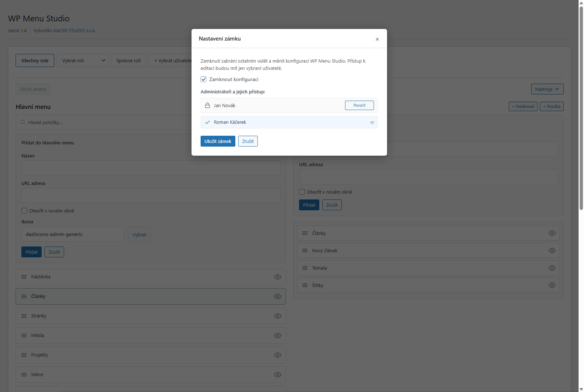Image resolution: width=584 pixels, height=392 pixels.
Task: Select Všechny role tab
Action: point(35,60)
